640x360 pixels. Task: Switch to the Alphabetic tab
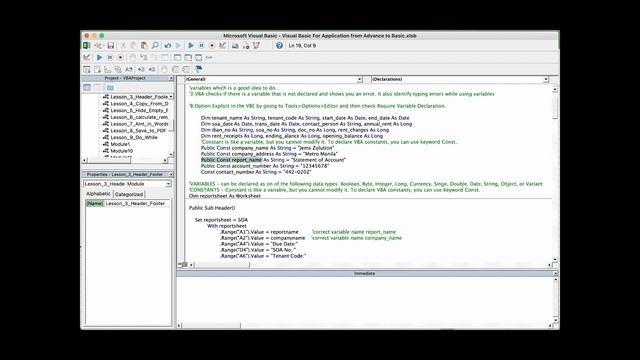(x=98, y=194)
